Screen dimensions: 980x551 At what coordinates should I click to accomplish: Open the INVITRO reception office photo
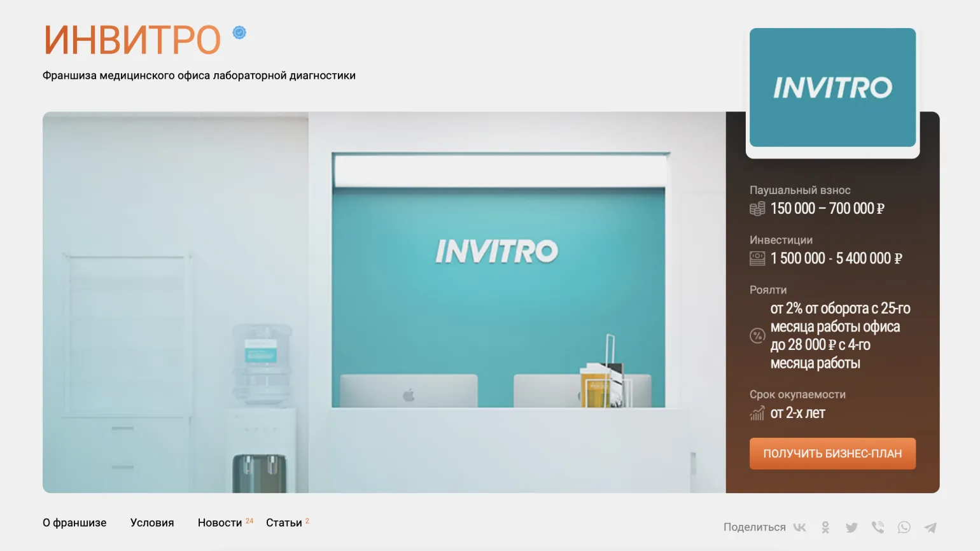point(384,302)
